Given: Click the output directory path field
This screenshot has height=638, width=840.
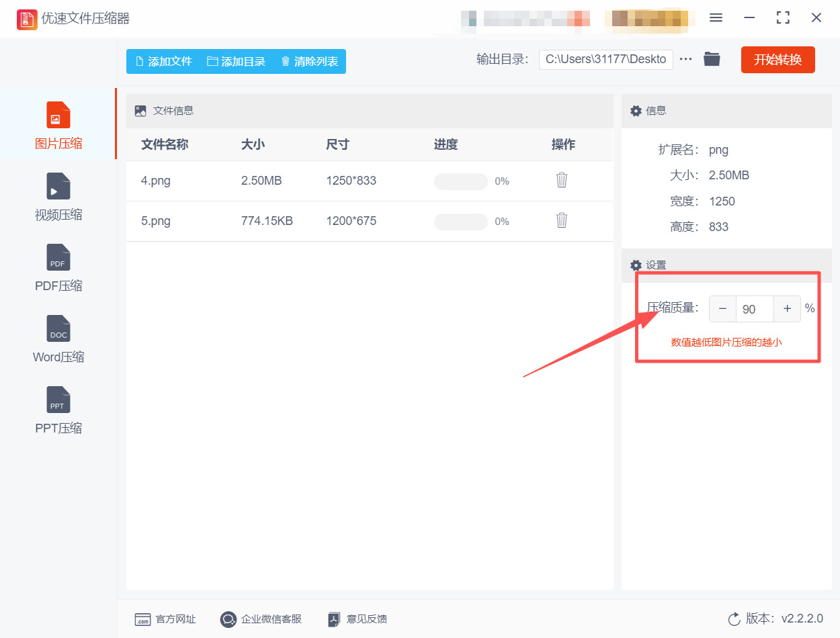Looking at the screenshot, I should (x=605, y=59).
